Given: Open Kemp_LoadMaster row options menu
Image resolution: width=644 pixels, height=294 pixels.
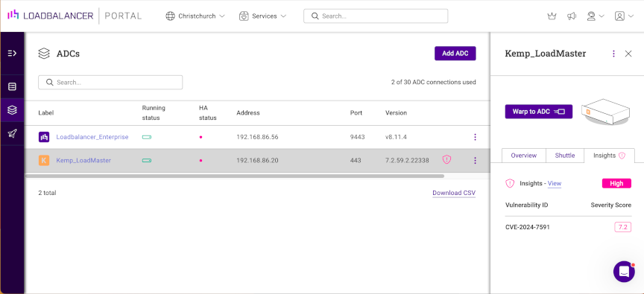Looking at the screenshot, I should point(476,160).
